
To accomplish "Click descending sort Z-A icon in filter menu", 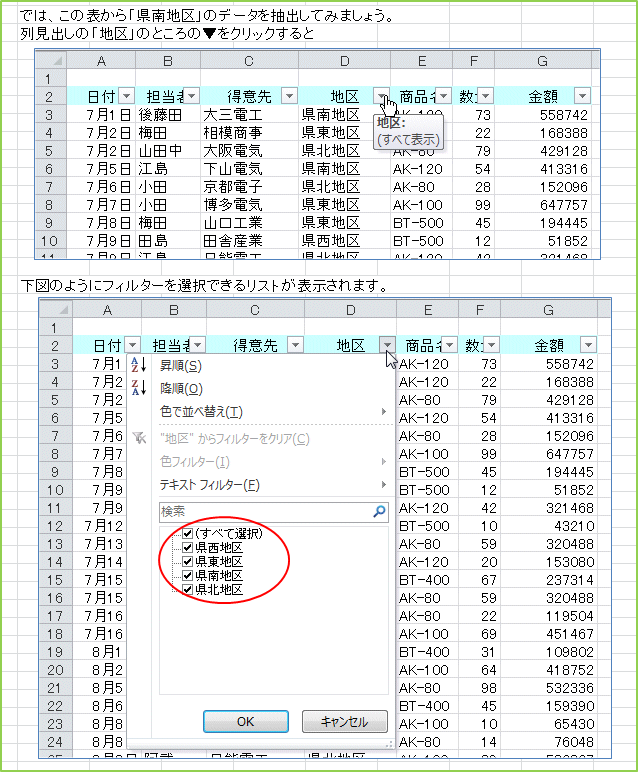I will coord(139,388).
